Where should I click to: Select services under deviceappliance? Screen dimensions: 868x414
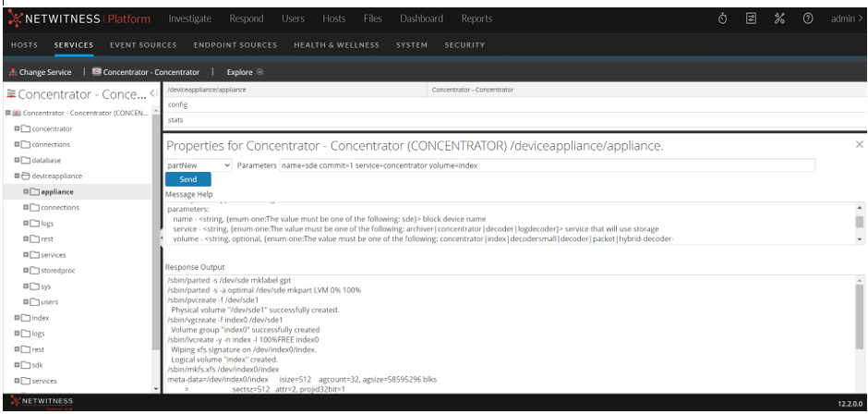pos(54,255)
